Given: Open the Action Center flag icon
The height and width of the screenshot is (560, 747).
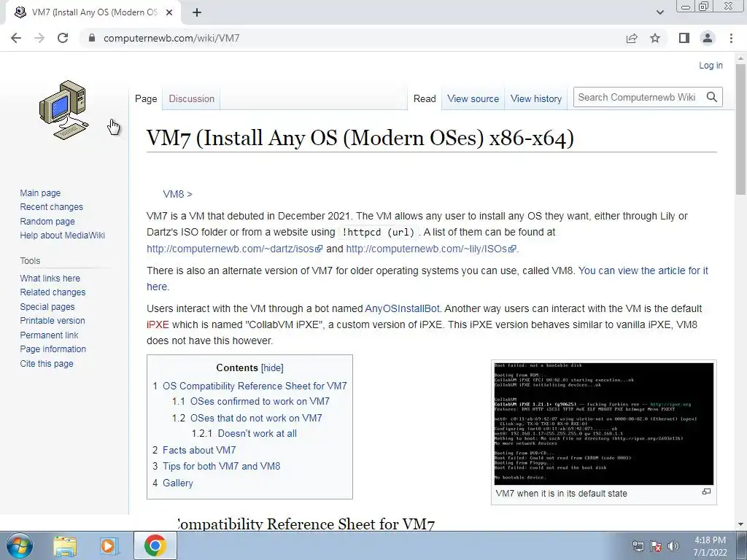Looking at the screenshot, I should tap(656, 546).
